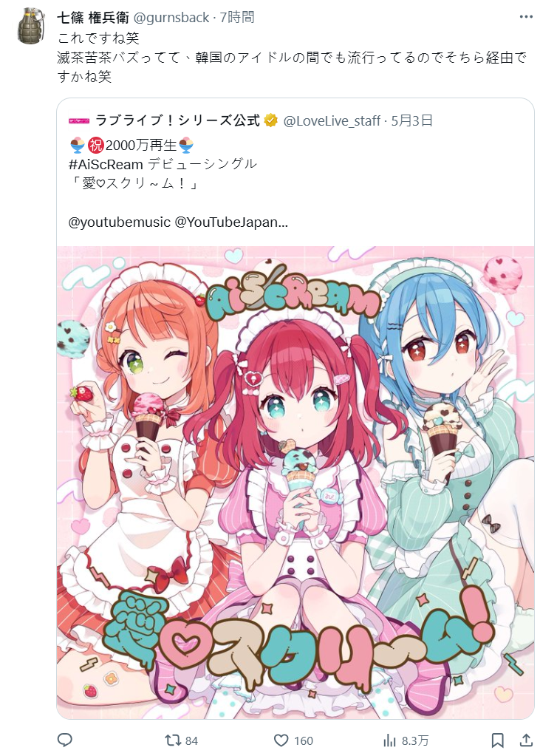Like the tweet via heart icon
This screenshot has width=540, height=756.
click(x=293, y=740)
